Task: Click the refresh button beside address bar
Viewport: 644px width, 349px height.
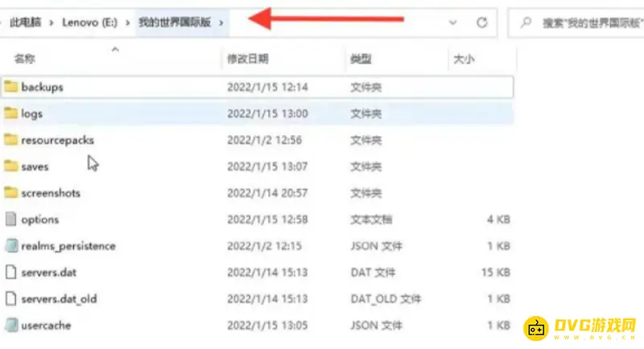Action: point(482,23)
